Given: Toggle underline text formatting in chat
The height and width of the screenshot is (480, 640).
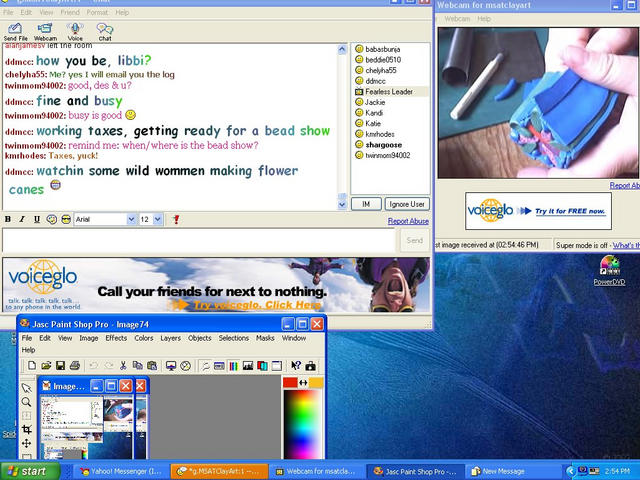Looking at the screenshot, I should point(37,219).
